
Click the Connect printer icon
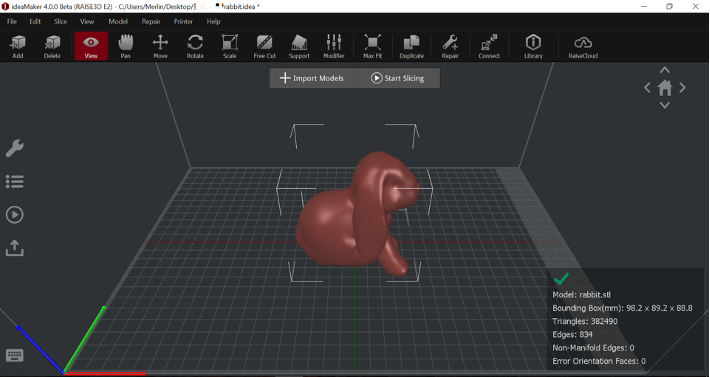[x=489, y=46]
